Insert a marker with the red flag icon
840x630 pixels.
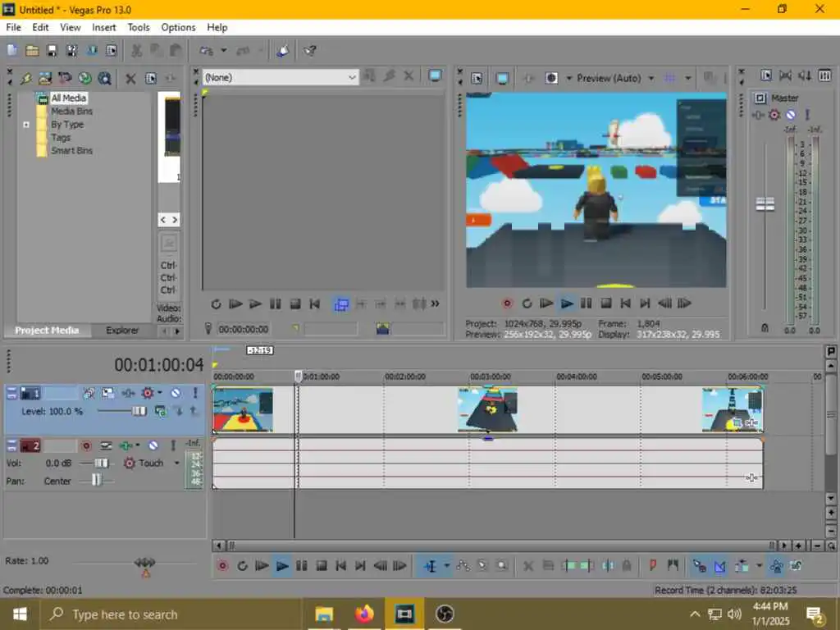click(x=653, y=565)
